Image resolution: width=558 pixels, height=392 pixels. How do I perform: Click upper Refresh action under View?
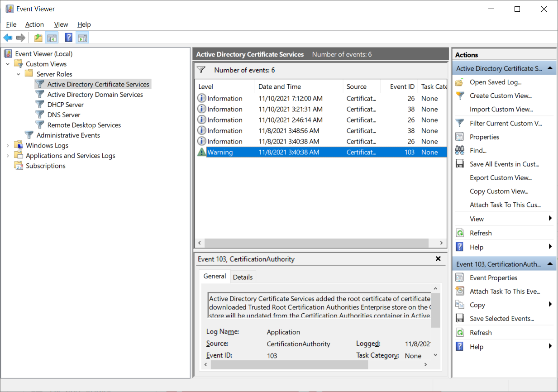pyautogui.click(x=481, y=233)
